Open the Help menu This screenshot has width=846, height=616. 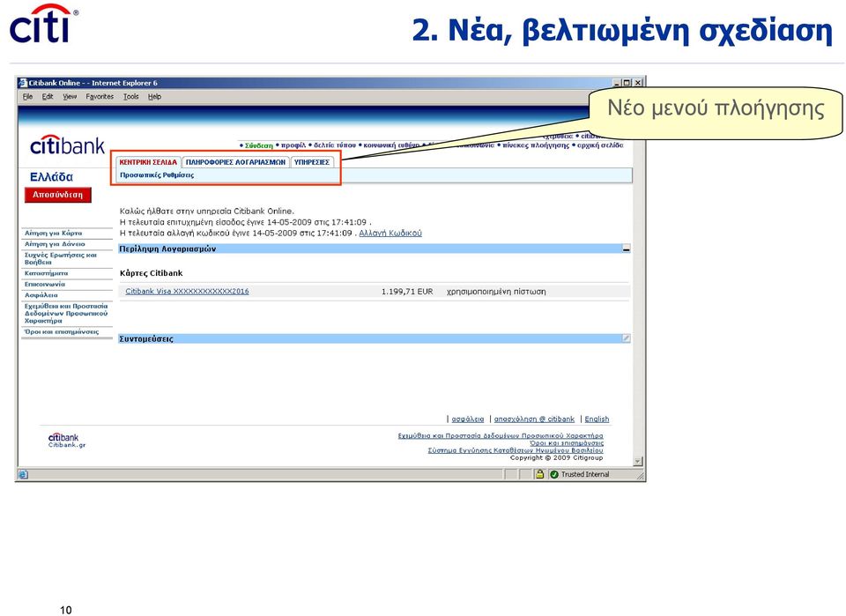coord(155,97)
